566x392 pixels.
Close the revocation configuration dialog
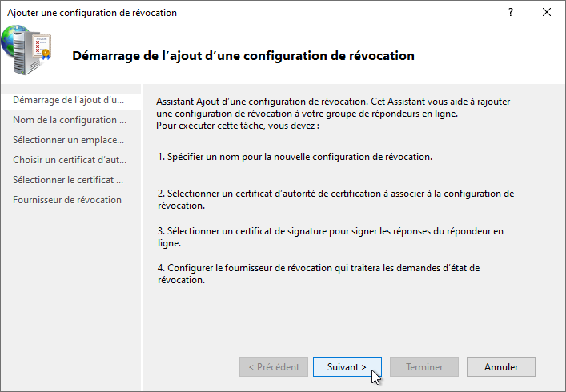(x=547, y=13)
